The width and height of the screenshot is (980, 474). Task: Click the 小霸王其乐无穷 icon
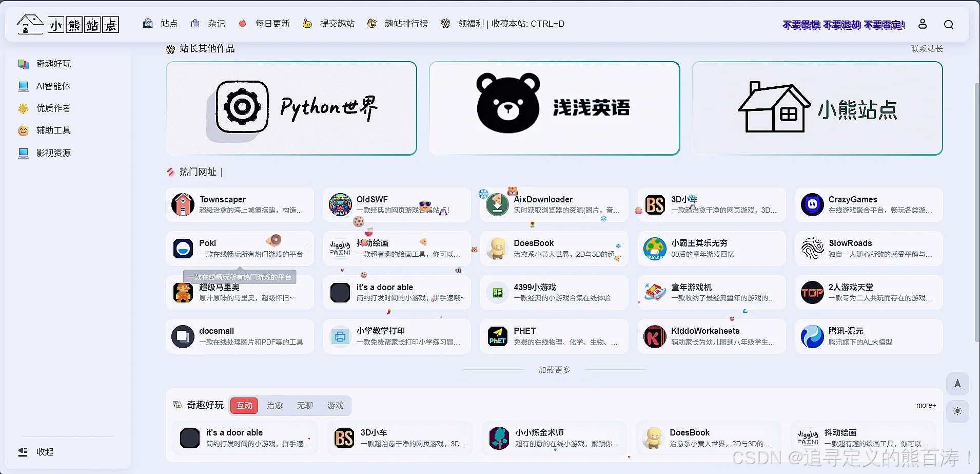point(655,249)
